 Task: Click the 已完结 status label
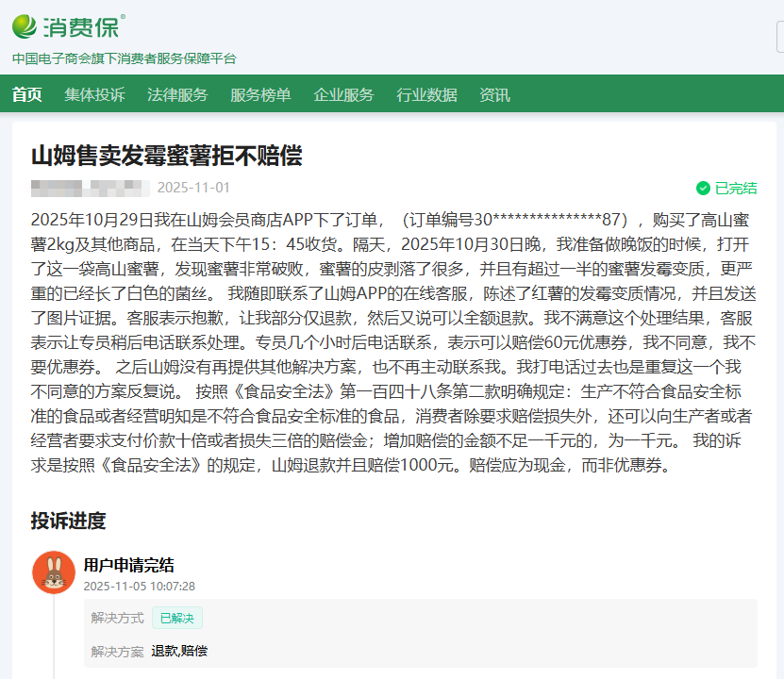[x=736, y=188]
